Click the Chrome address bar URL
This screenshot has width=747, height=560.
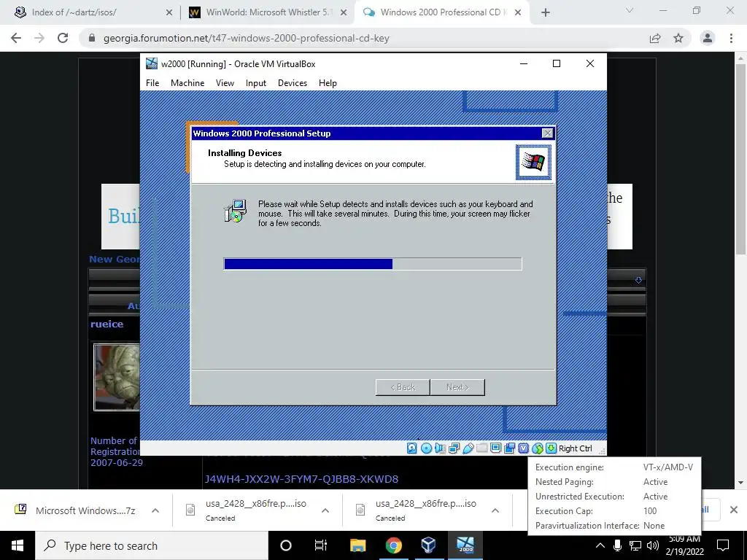click(247, 38)
